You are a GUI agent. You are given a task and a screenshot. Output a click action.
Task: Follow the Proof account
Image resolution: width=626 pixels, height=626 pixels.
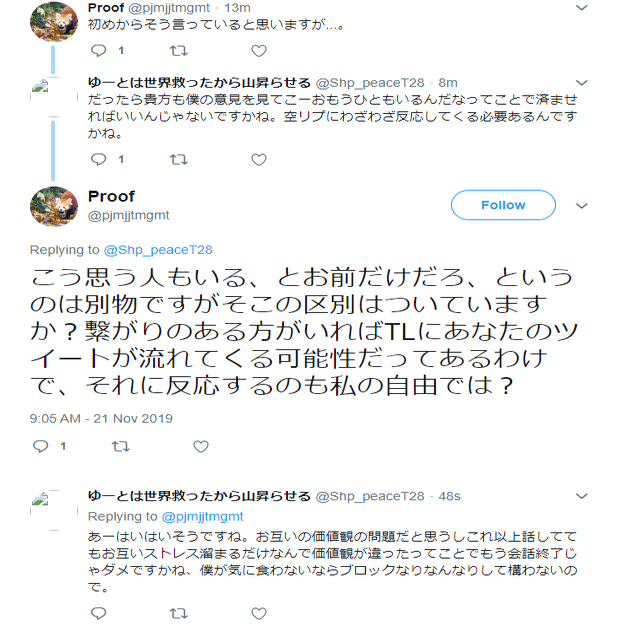click(503, 205)
